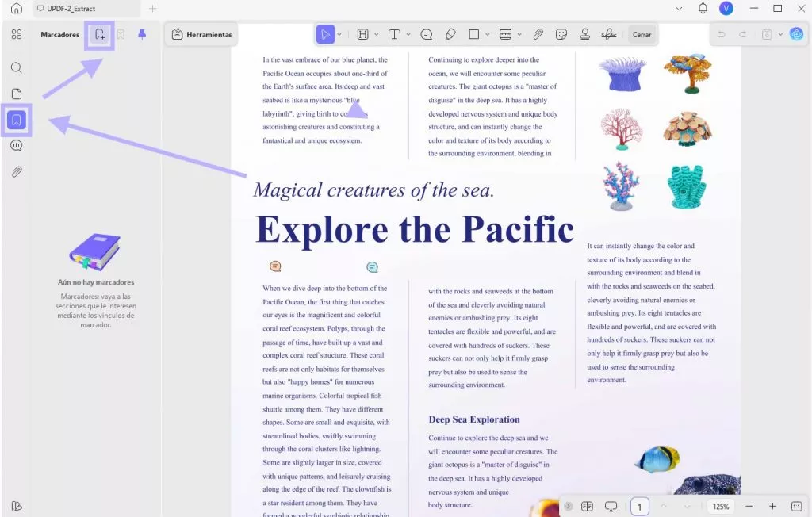Expand the cursor tool dropdown arrow
Screen dimensions: 812x517
pyautogui.click(x=339, y=35)
